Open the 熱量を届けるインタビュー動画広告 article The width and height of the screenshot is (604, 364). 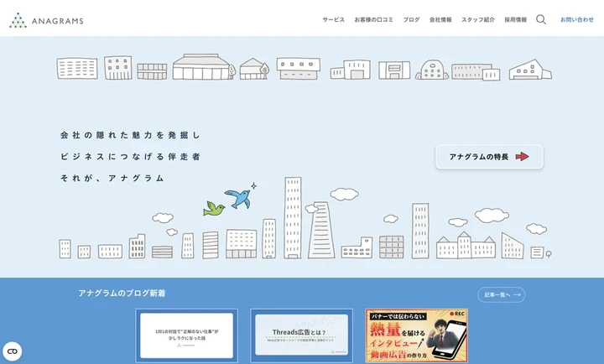tap(417, 335)
